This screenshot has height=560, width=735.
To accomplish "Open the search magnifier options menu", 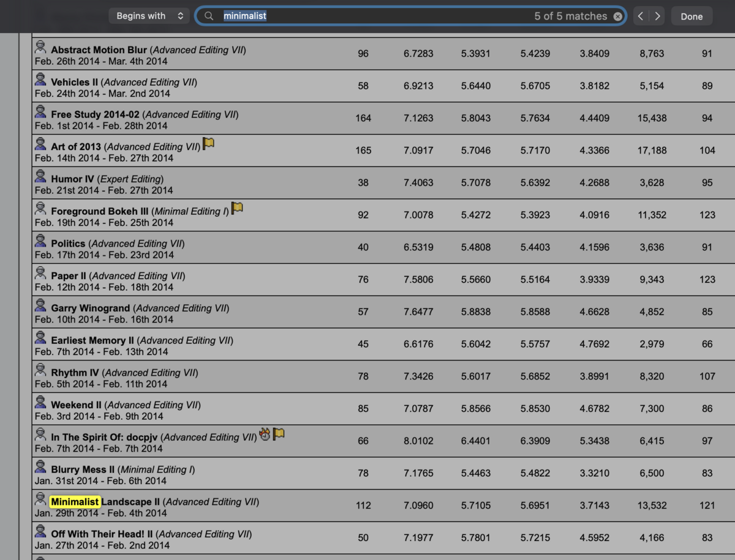I will [x=209, y=16].
